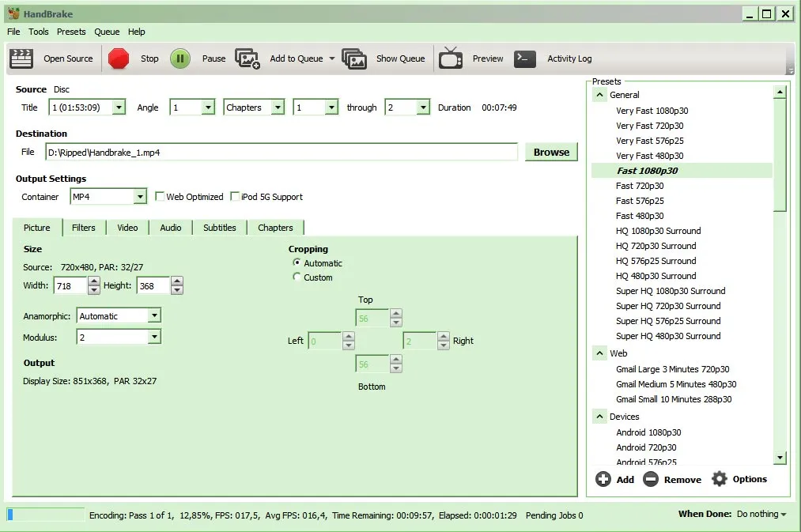This screenshot has width=801, height=532.
Task: Expand the Anamorphic dropdown
Action: (x=119, y=315)
